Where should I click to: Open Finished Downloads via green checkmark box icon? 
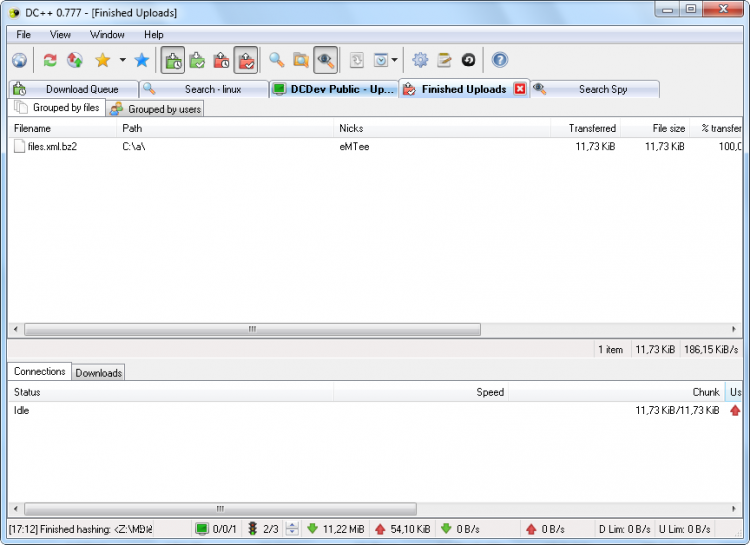tap(197, 60)
